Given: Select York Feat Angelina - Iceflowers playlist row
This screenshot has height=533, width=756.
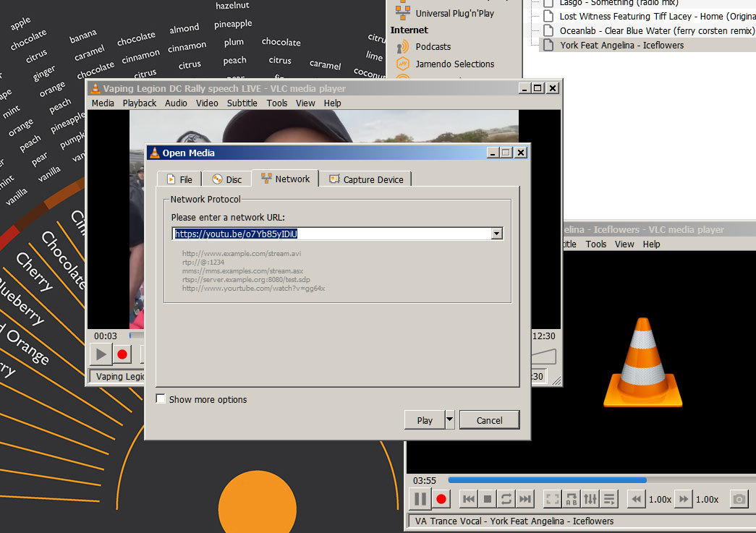Looking at the screenshot, I should pyautogui.click(x=646, y=46).
